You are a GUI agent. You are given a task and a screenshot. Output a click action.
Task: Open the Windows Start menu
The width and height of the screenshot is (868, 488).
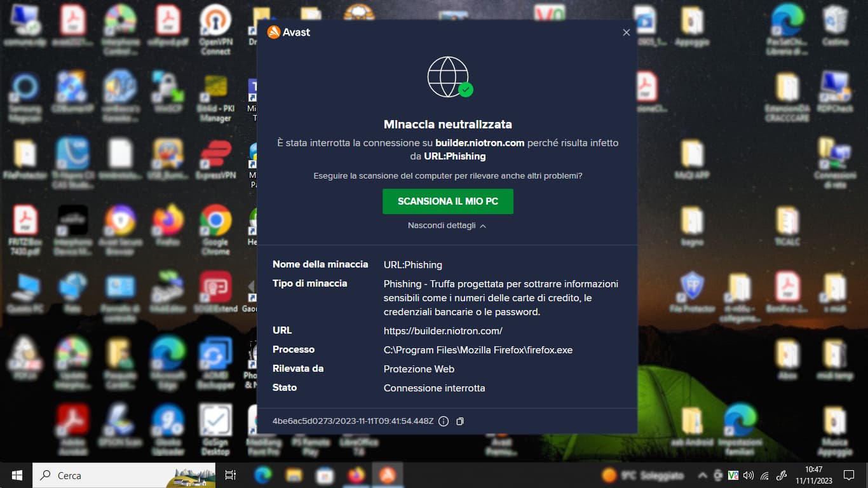17,475
